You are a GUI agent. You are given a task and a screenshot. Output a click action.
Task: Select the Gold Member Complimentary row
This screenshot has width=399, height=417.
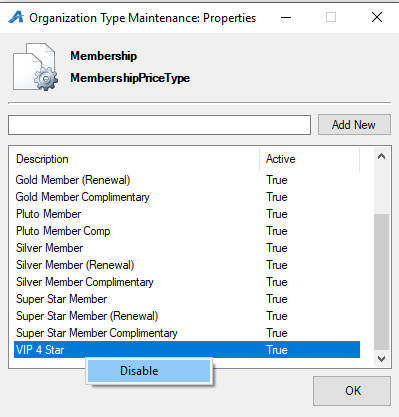pos(187,197)
